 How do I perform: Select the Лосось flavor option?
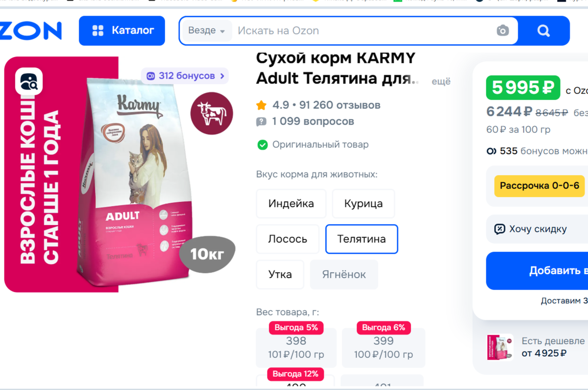pos(288,239)
